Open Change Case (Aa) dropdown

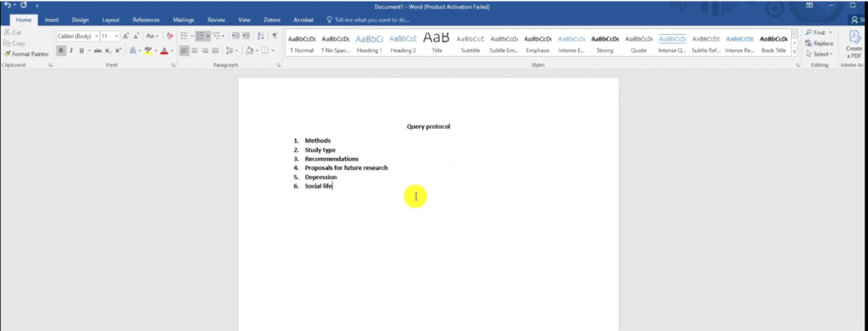coord(153,36)
